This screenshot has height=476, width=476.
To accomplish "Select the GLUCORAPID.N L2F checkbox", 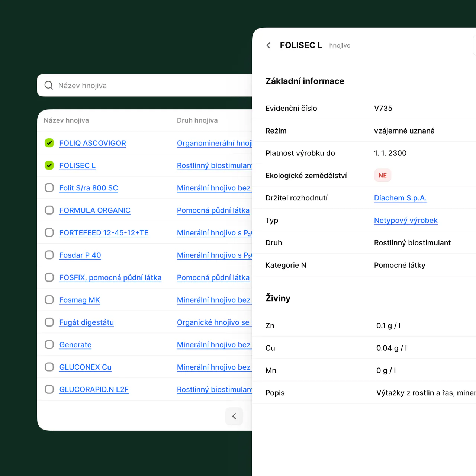I will click(x=49, y=389).
